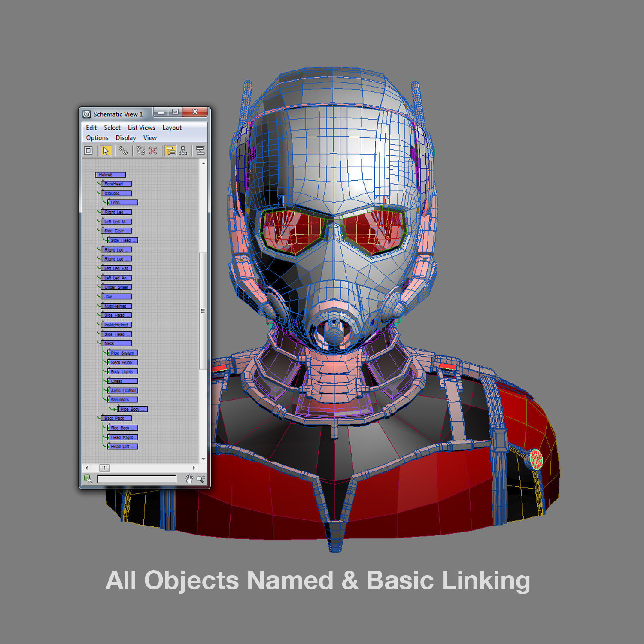Open the Display menu
644x644 pixels.
(x=126, y=138)
